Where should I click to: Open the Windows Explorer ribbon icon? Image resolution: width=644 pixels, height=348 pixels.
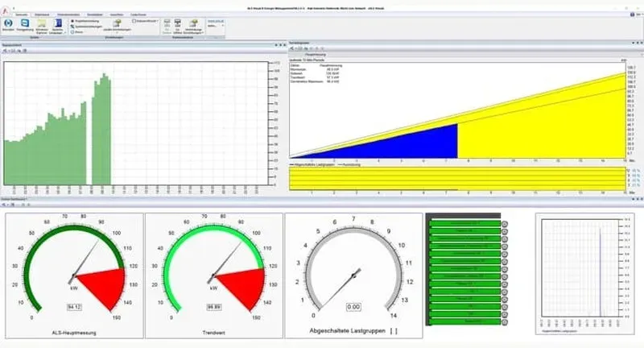(x=42, y=23)
